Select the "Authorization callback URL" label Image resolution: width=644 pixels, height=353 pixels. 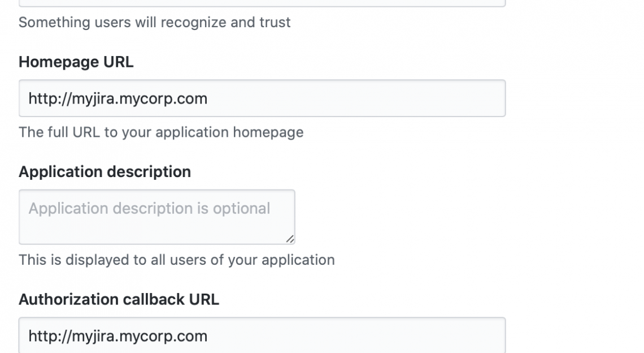click(119, 299)
